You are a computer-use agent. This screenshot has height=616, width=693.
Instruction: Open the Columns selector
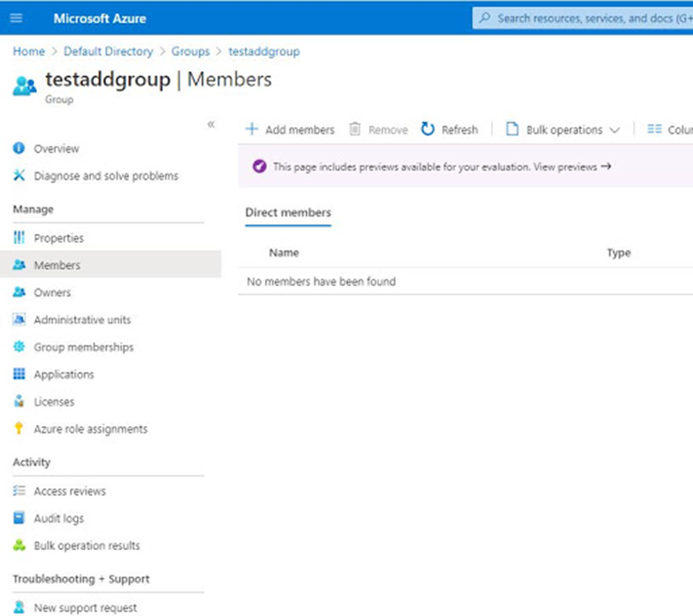pyautogui.click(x=670, y=130)
